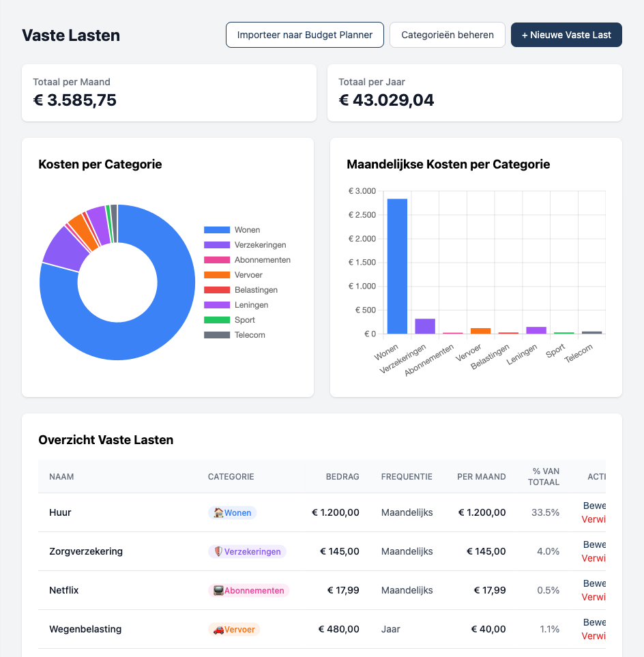Toggle the Vervoer legend color swatch
The width and height of the screenshot is (644, 657).
click(217, 275)
